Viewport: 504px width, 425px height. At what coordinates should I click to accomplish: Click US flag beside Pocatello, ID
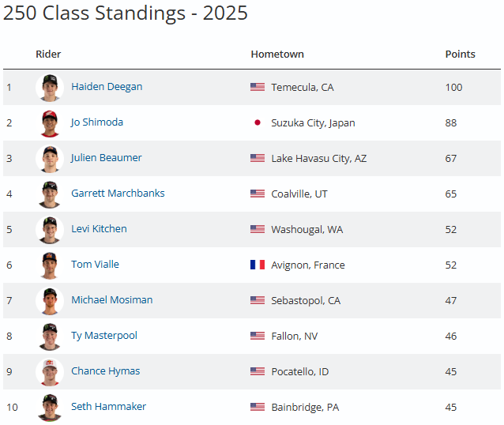[x=258, y=371]
